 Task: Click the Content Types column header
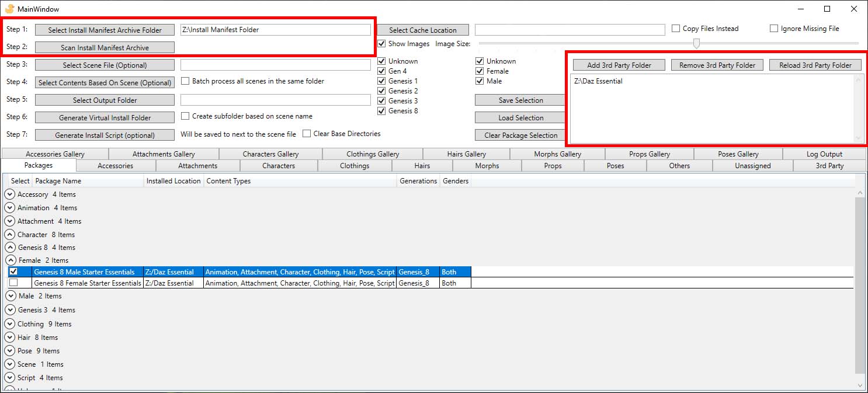300,181
